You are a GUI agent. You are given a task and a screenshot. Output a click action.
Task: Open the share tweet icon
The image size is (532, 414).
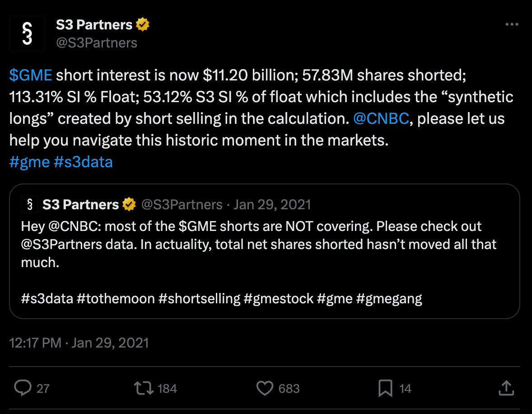(x=506, y=387)
